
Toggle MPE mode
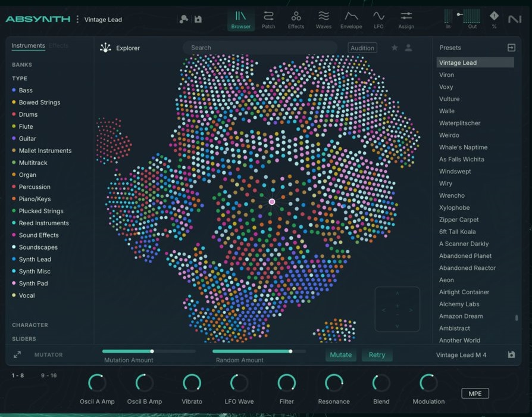pyautogui.click(x=475, y=393)
